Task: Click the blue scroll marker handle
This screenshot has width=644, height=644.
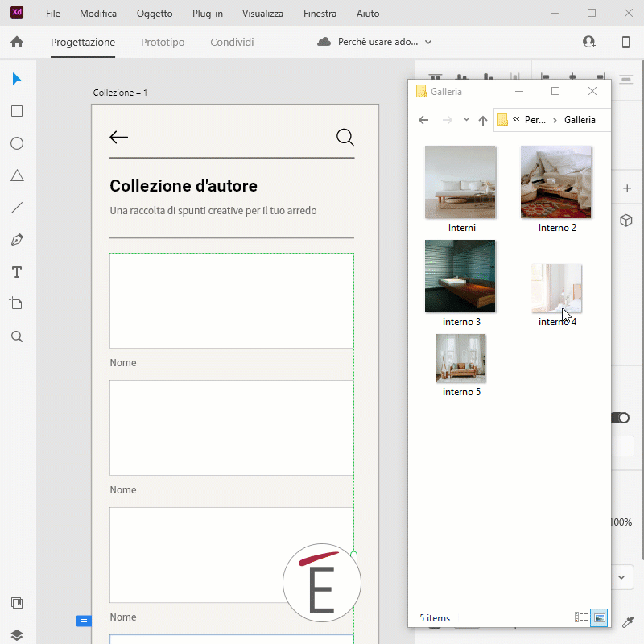Action: tap(84, 621)
